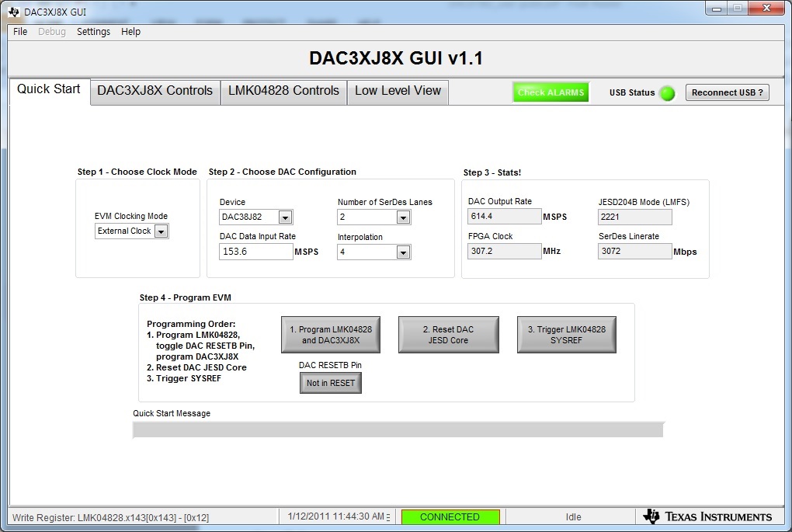
Task: Open the Device dropdown arrow
Action: [286, 217]
